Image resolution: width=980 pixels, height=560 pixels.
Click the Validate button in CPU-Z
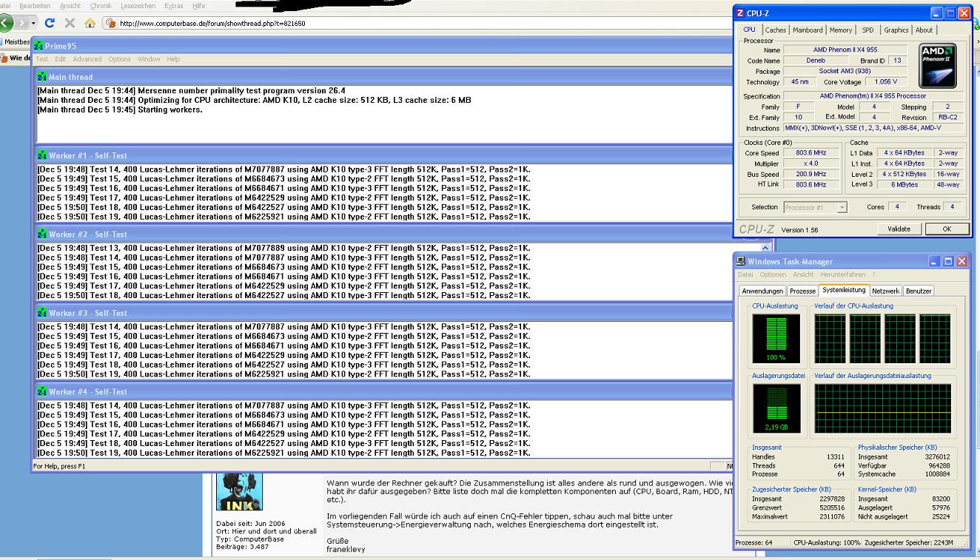point(899,229)
